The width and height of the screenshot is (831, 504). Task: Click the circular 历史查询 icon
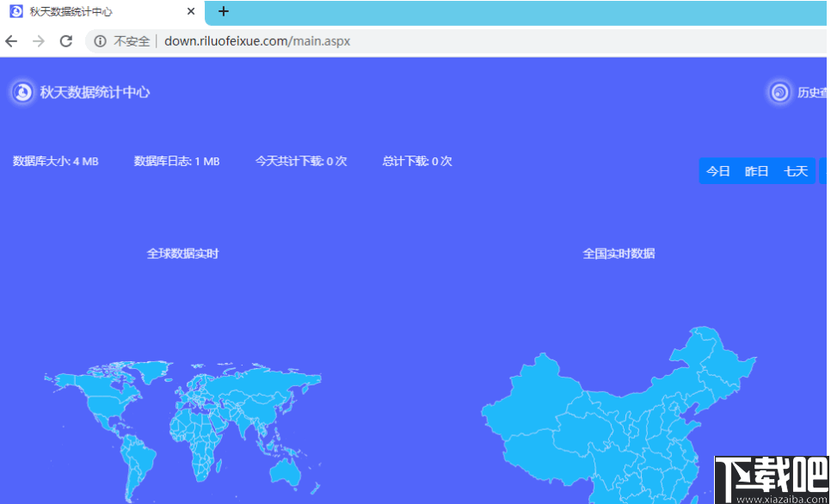tap(779, 92)
